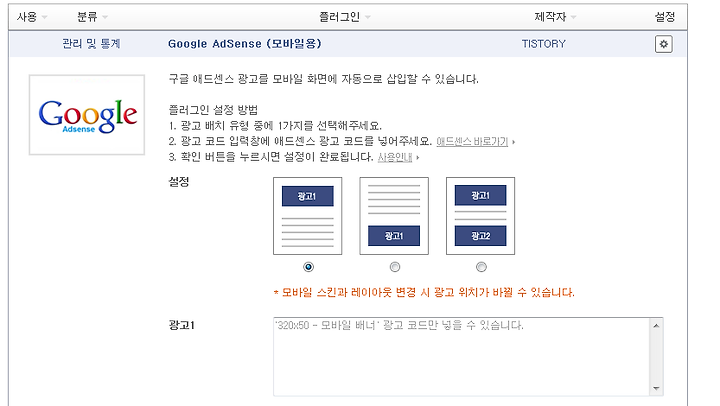Viewport: 720px width, 406px height.
Task: Click the text area scrollbar down arrow
Action: coord(656,388)
